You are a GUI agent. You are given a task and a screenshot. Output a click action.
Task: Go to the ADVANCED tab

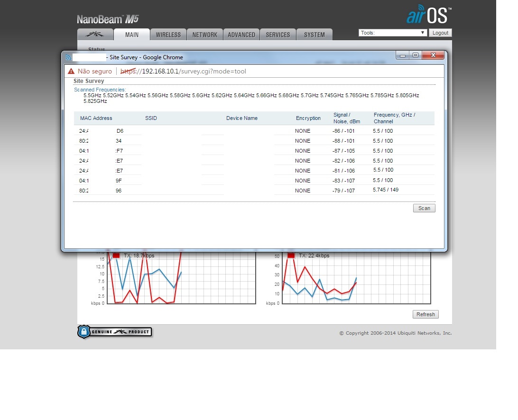click(x=241, y=35)
